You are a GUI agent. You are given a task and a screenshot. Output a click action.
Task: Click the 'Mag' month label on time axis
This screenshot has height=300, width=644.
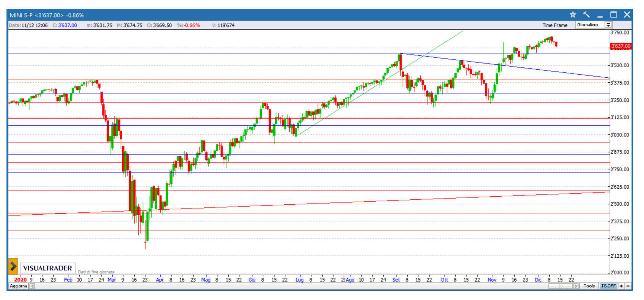click(206, 279)
